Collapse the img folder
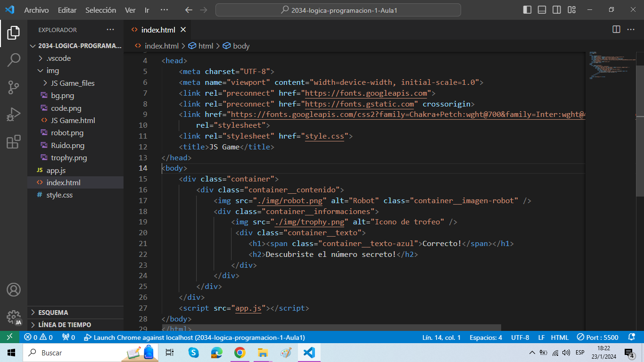 75,71
